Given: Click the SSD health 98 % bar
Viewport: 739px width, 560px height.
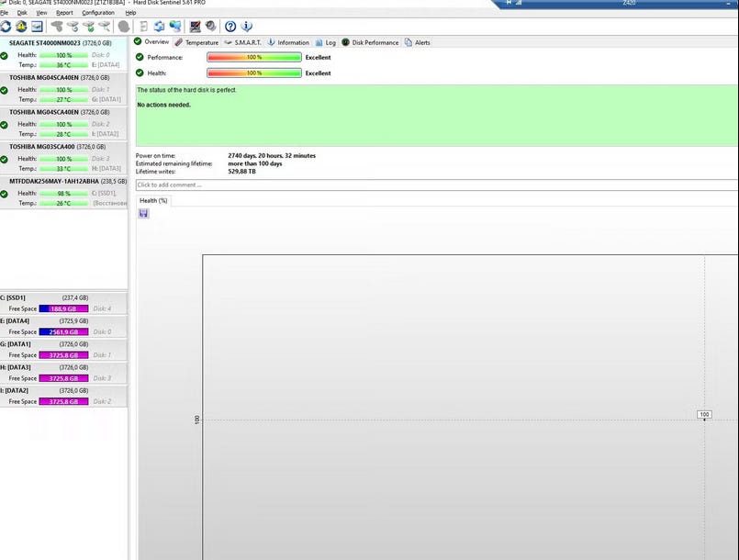Looking at the screenshot, I should [x=63, y=194].
